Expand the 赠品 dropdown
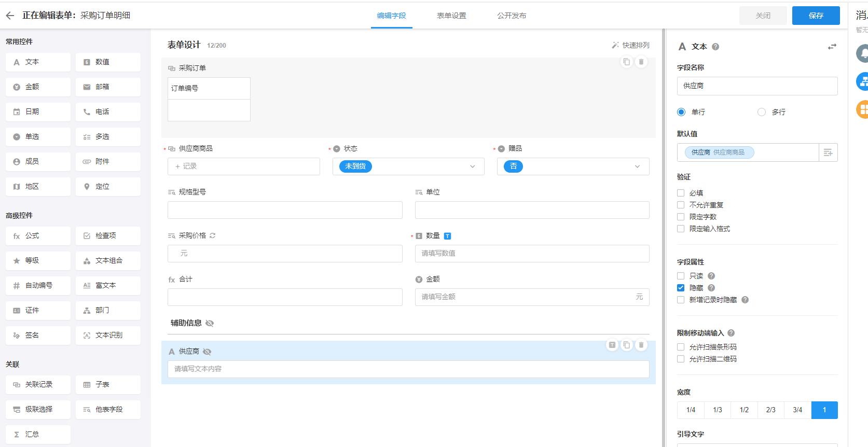The width and height of the screenshot is (868, 447). point(637,166)
